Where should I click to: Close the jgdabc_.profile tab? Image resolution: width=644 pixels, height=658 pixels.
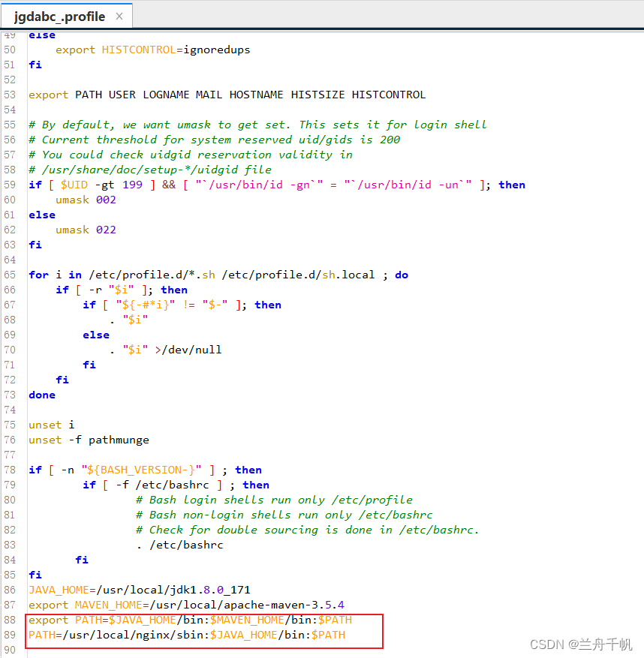click(119, 17)
